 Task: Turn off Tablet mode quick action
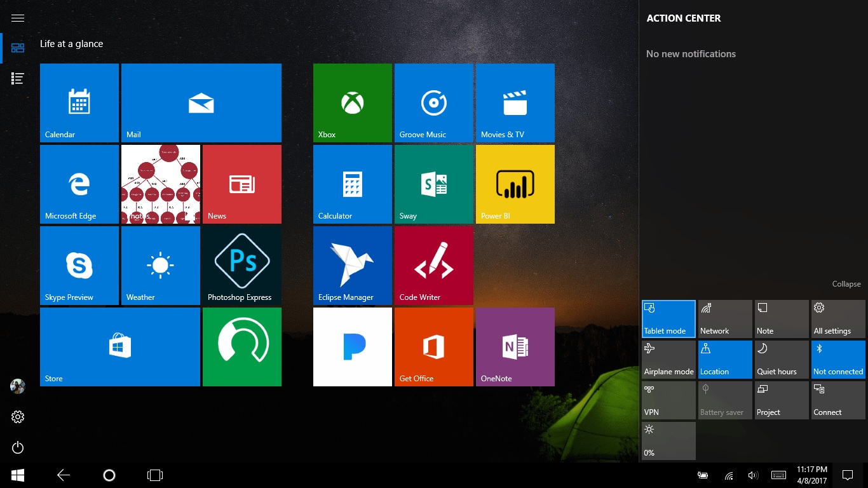point(668,318)
